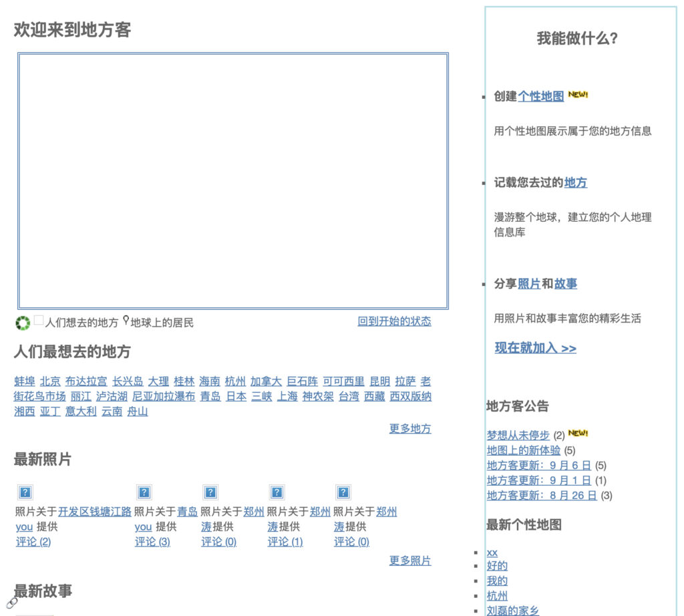
Task: Go to the 尼亚加拉瀑布 place link
Action: pos(164,396)
